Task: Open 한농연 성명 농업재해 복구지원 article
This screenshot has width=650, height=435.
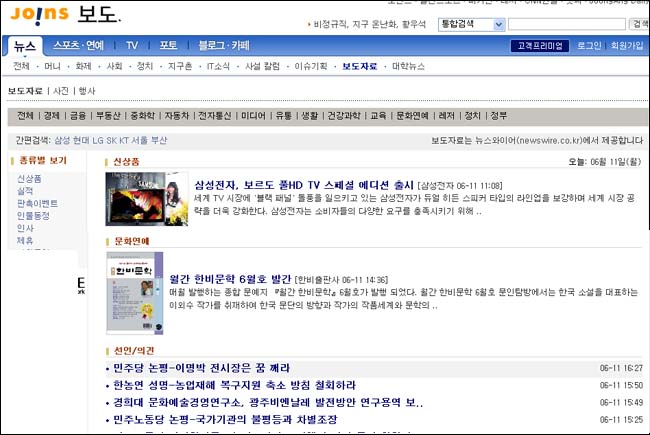Action: pos(235,385)
